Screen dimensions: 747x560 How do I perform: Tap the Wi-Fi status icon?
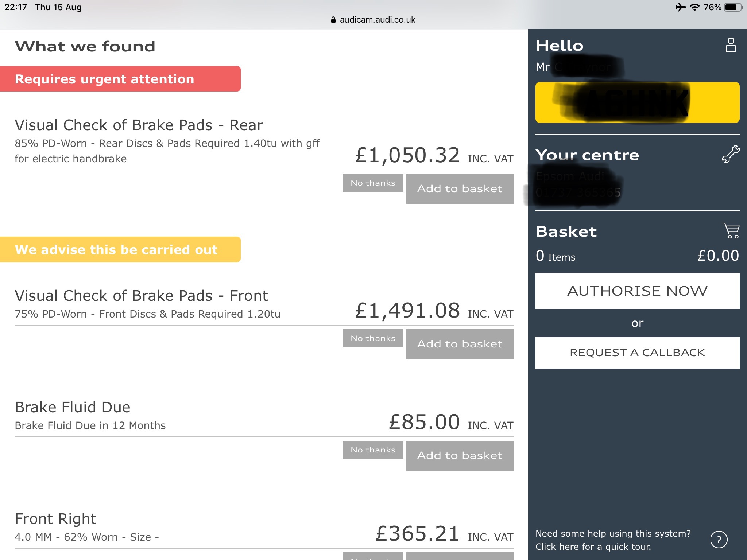pyautogui.click(x=695, y=7)
